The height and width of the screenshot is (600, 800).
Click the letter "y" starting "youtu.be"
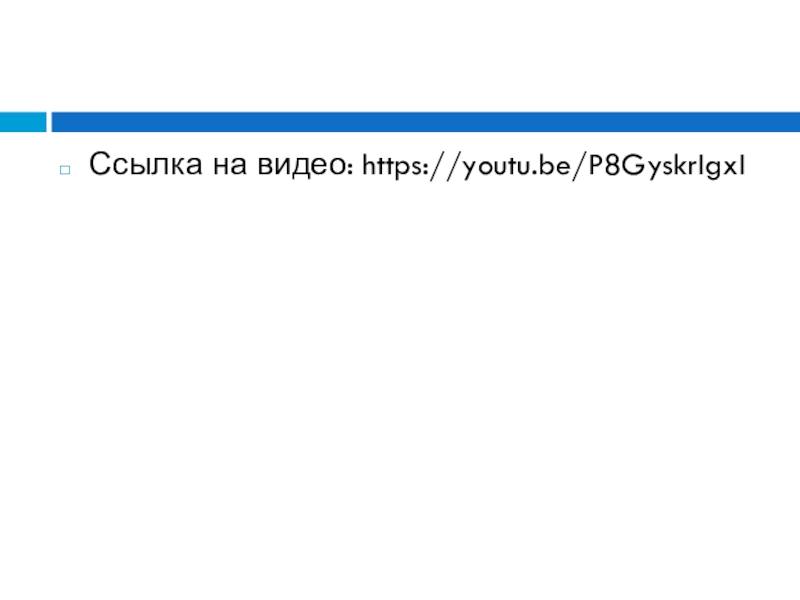[x=471, y=171]
